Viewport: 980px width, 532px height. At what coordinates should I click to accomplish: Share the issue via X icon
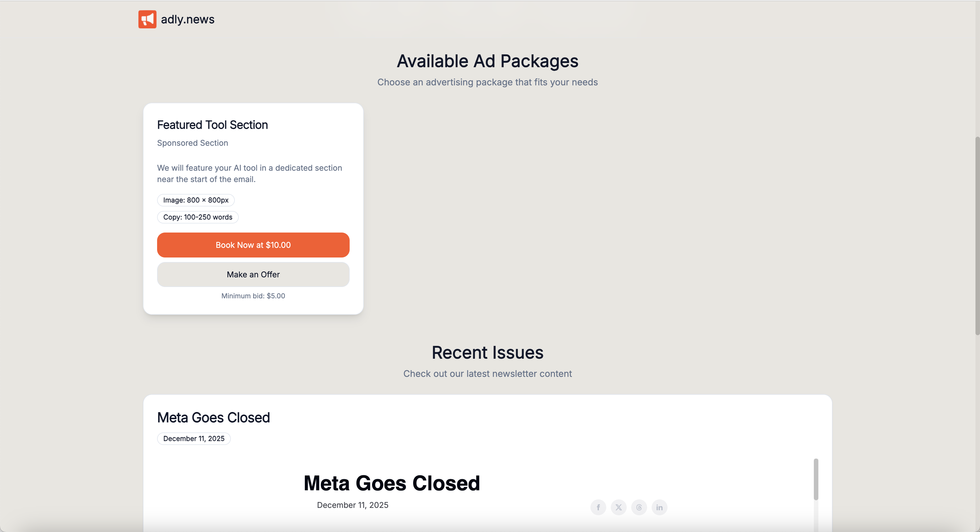618,507
